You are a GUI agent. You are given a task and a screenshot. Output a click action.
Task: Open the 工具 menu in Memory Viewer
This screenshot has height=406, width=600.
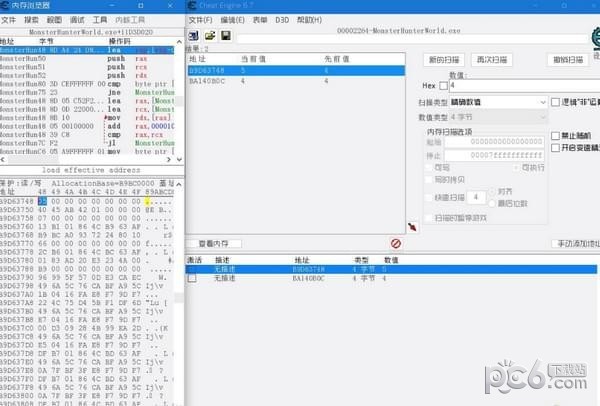point(100,20)
